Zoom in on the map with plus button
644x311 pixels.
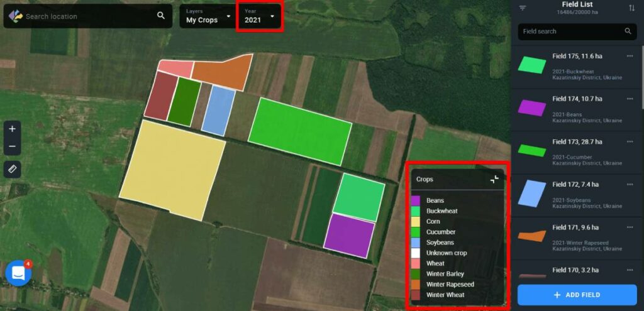[x=12, y=128]
